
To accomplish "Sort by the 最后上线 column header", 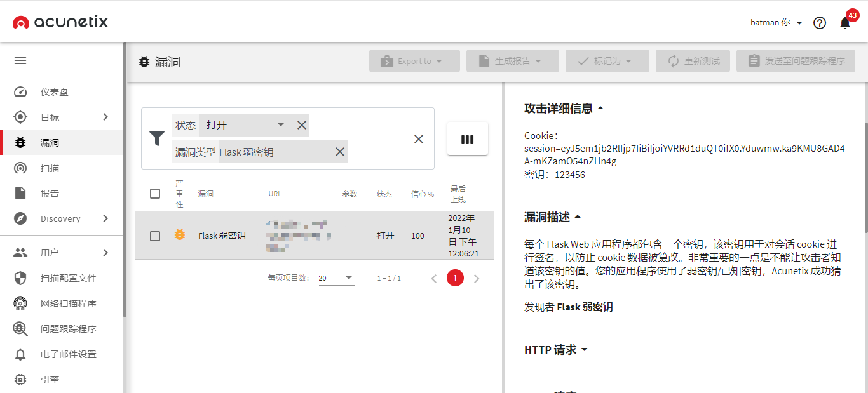I will [458, 194].
